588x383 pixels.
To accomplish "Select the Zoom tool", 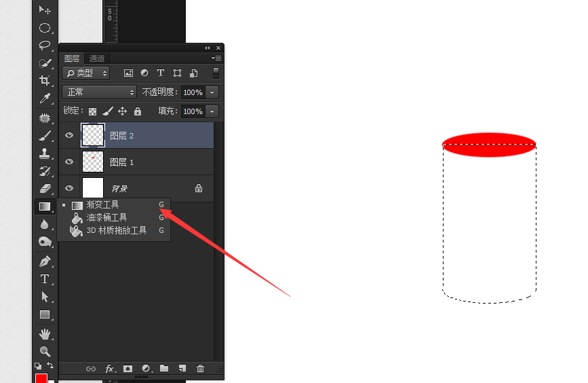I will click(x=45, y=352).
